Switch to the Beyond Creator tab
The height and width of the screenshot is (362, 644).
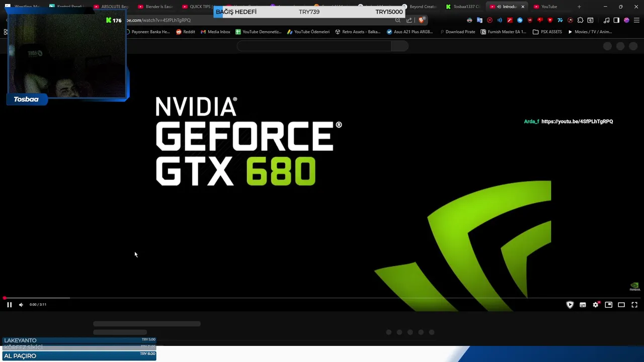click(x=419, y=7)
